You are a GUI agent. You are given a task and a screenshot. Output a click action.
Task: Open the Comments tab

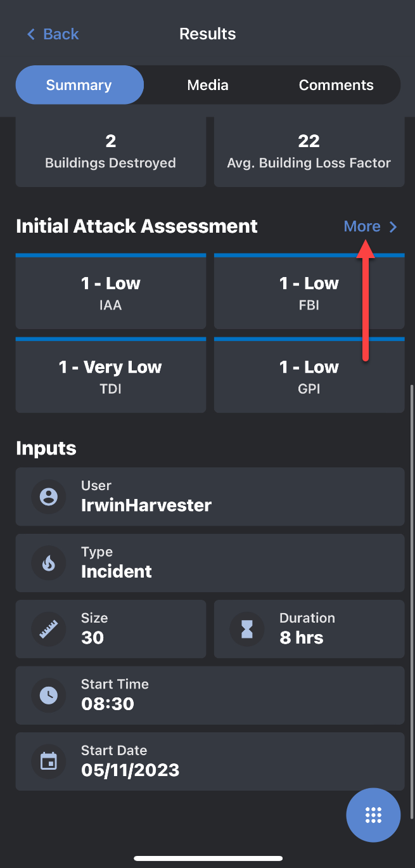tap(336, 84)
